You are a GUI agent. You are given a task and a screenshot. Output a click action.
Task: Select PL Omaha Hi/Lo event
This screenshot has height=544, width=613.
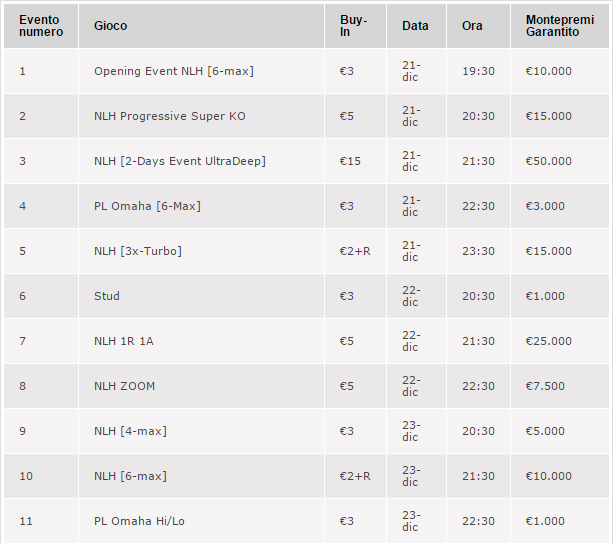pyautogui.click(x=139, y=521)
